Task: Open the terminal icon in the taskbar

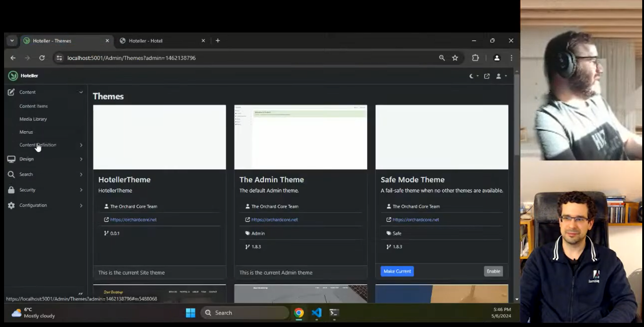Action: (334, 313)
